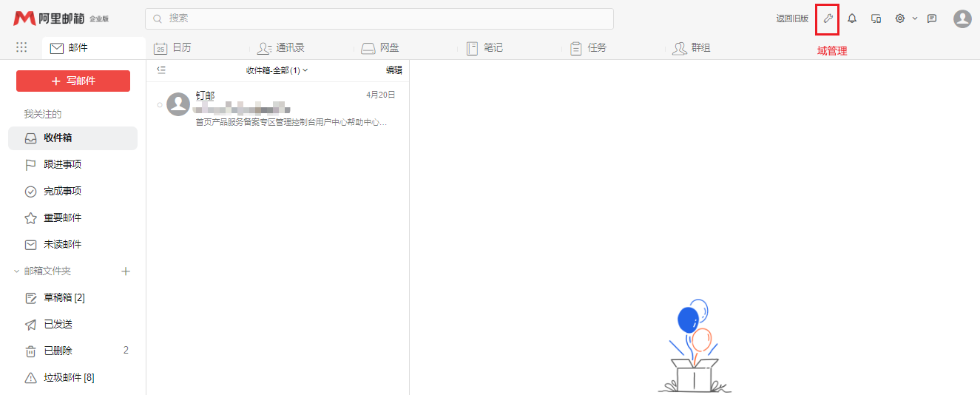
Task: Open the user profile avatar
Action: 962,18
